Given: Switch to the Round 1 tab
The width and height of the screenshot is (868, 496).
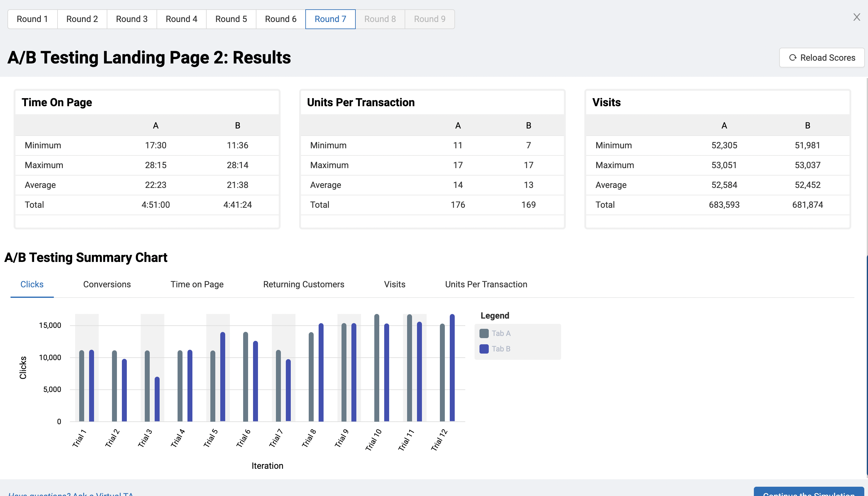Looking at the screenshot, I should (x=32, y=19).
